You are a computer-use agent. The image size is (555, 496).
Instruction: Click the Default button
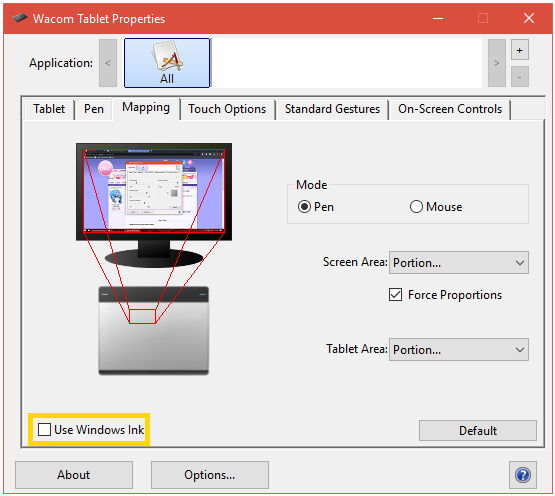[478, 431]
